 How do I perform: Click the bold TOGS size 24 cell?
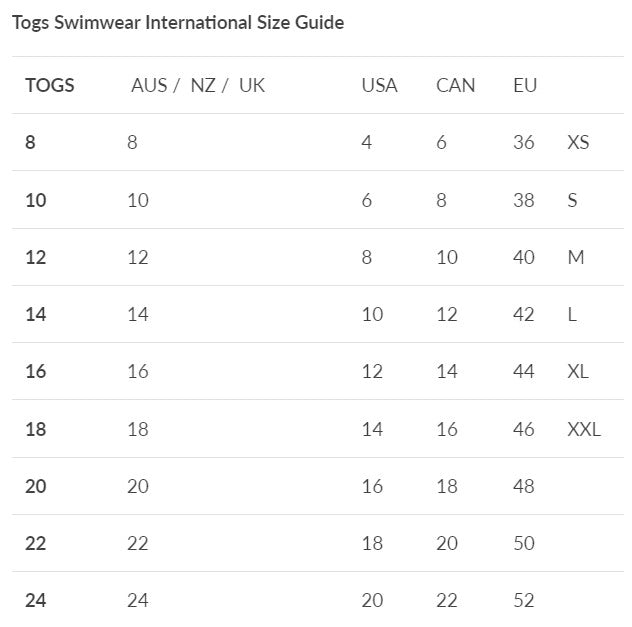click(36, 601)
